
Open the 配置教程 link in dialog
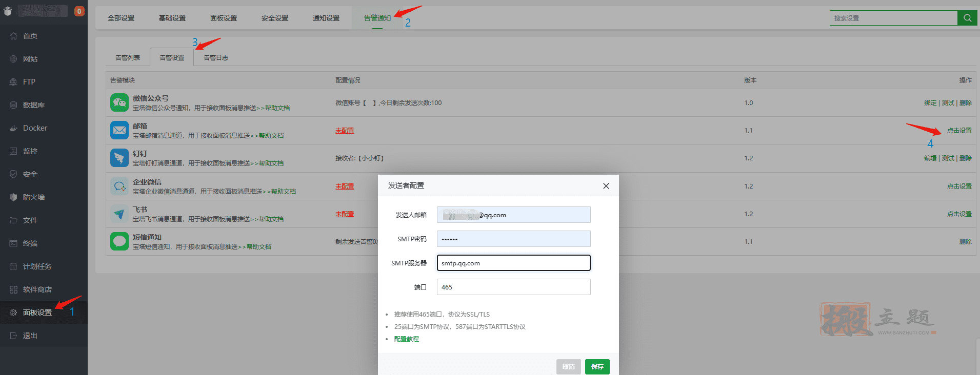coord(407,339)
